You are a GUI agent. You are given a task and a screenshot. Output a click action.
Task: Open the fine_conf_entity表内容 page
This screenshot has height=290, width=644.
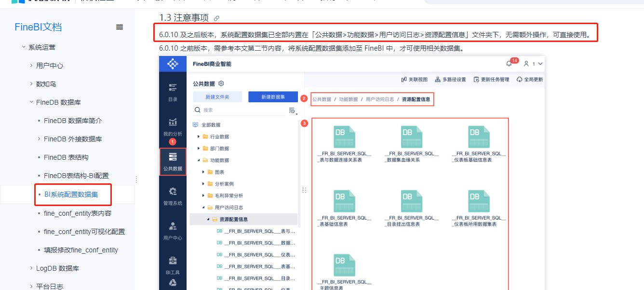coord(78,213)
